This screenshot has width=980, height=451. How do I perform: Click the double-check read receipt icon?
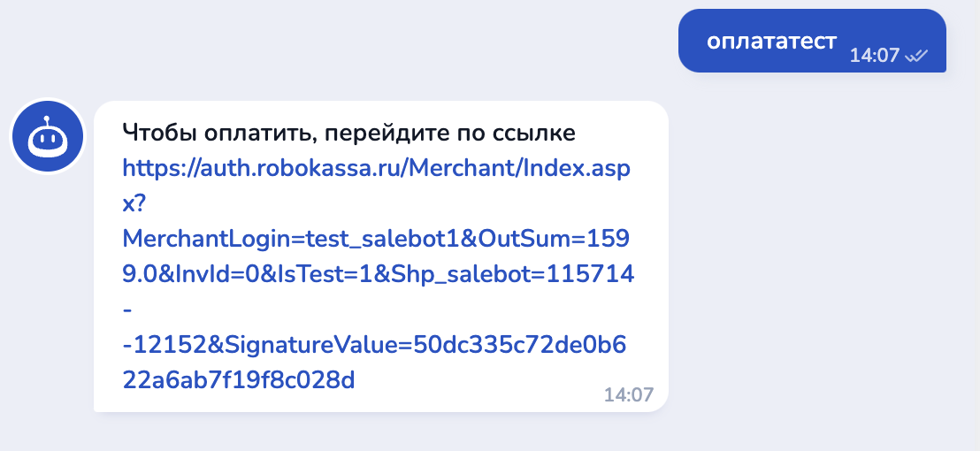tap(916, 56)
